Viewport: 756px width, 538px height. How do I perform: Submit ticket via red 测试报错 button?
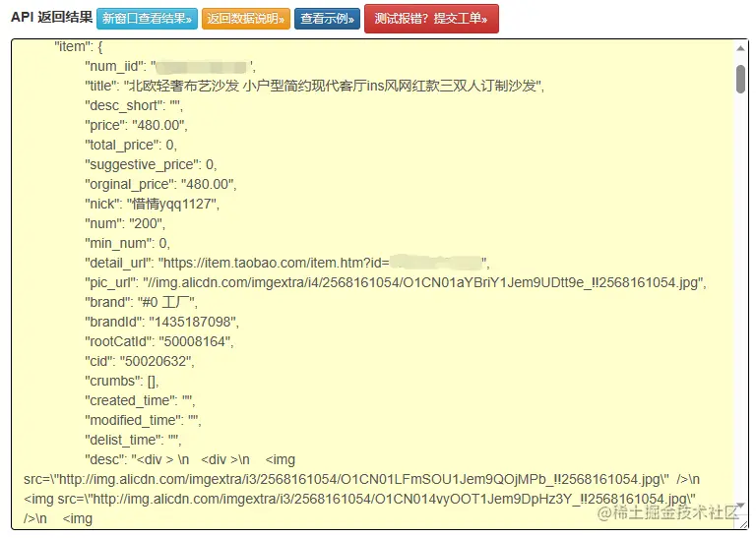pyautogui.click(x=431, y=19)
